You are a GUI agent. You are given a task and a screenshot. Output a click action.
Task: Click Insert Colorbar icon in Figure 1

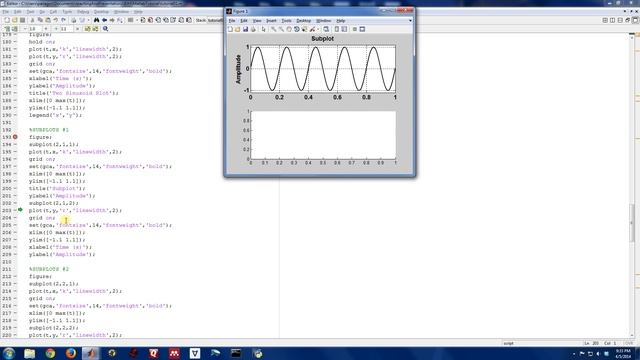tap(337, 29)
